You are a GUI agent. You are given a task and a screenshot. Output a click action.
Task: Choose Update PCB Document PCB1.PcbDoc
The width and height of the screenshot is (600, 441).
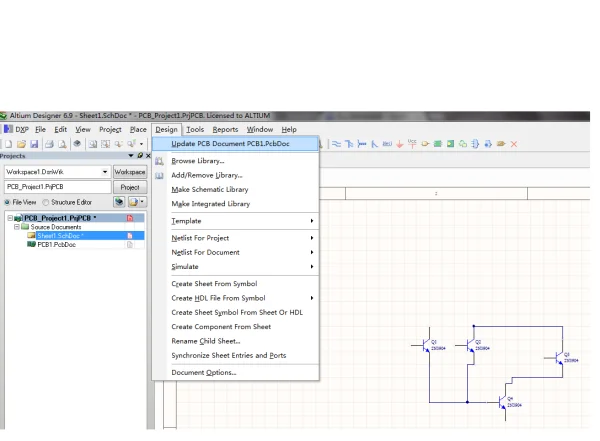click(235, 144)
